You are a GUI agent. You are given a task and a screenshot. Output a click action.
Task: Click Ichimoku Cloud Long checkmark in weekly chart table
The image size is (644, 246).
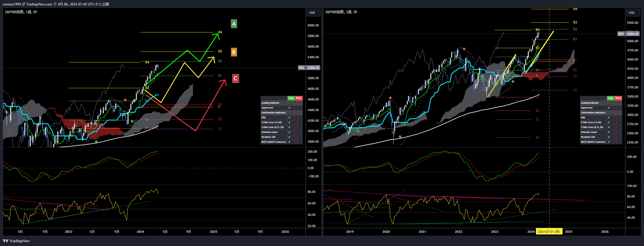(x=289, y=132)
